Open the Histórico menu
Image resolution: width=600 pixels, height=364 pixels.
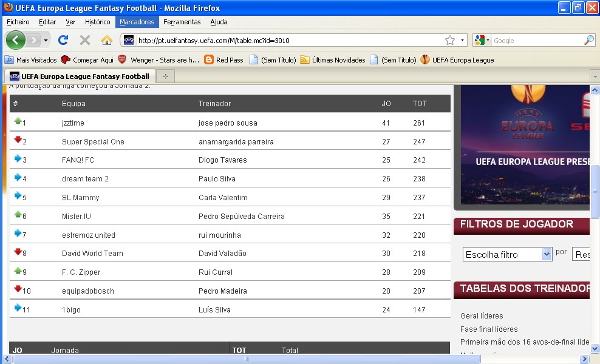[98, 22]
